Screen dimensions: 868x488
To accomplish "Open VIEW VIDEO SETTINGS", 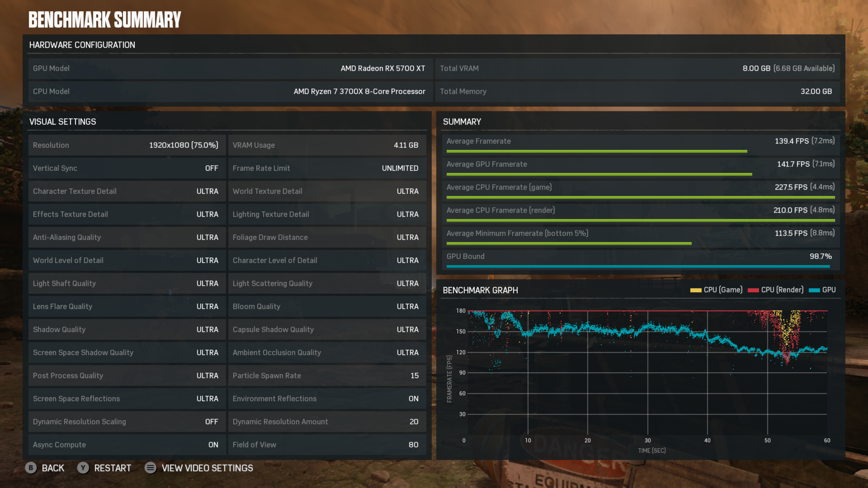I will click(207, 468).
